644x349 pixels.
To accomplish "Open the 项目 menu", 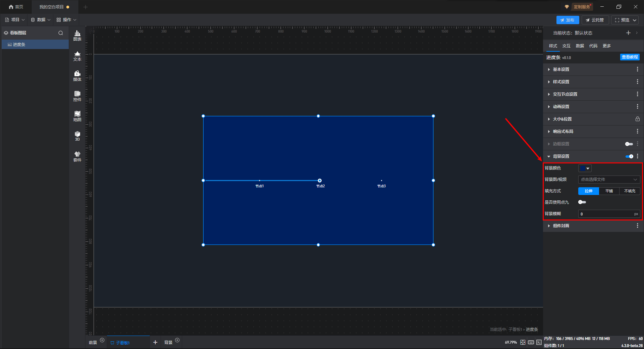I will pos(15,20).
